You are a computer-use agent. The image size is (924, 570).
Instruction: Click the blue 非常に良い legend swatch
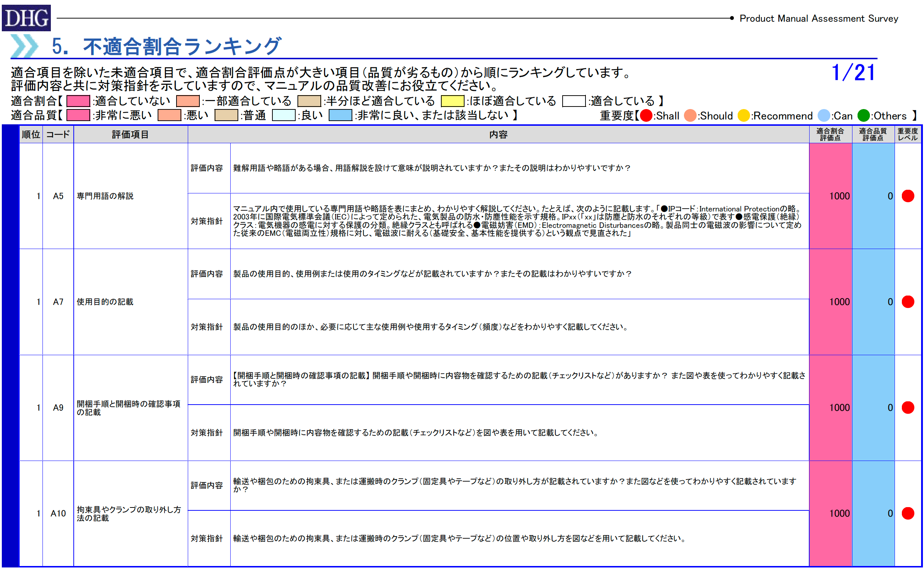tap(340, 115)
